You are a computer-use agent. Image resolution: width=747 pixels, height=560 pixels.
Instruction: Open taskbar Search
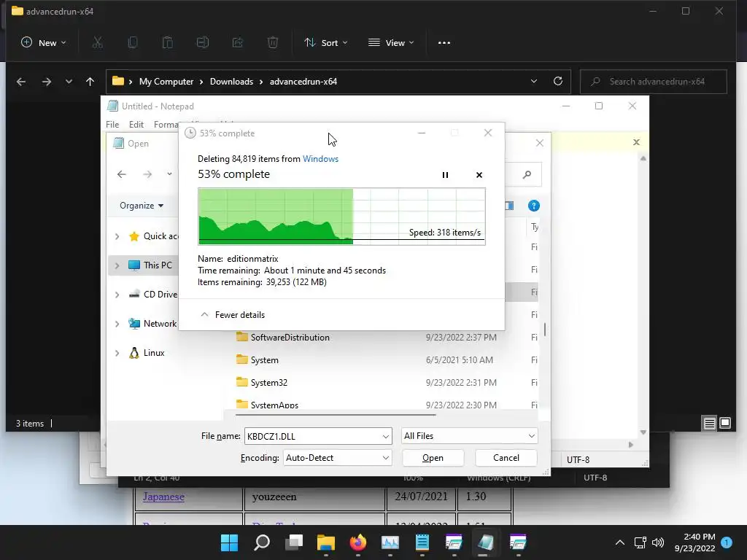coord(262,542)
